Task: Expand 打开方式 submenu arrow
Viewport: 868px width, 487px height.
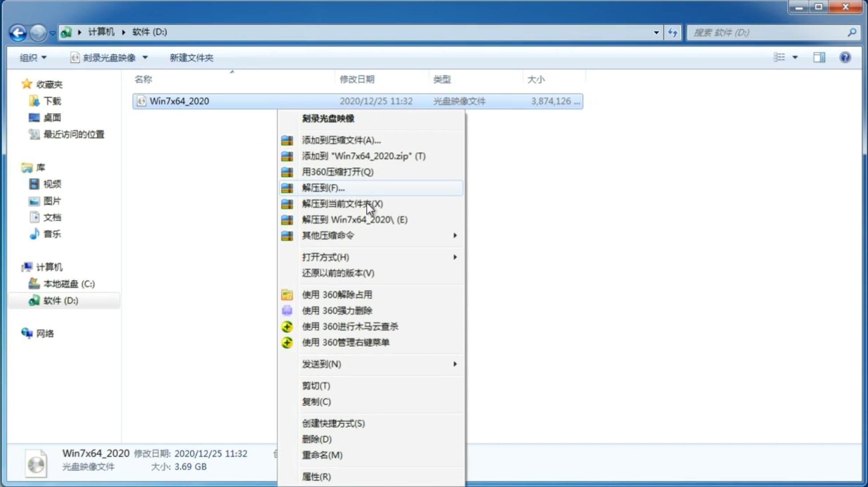Action: (455, 256)
